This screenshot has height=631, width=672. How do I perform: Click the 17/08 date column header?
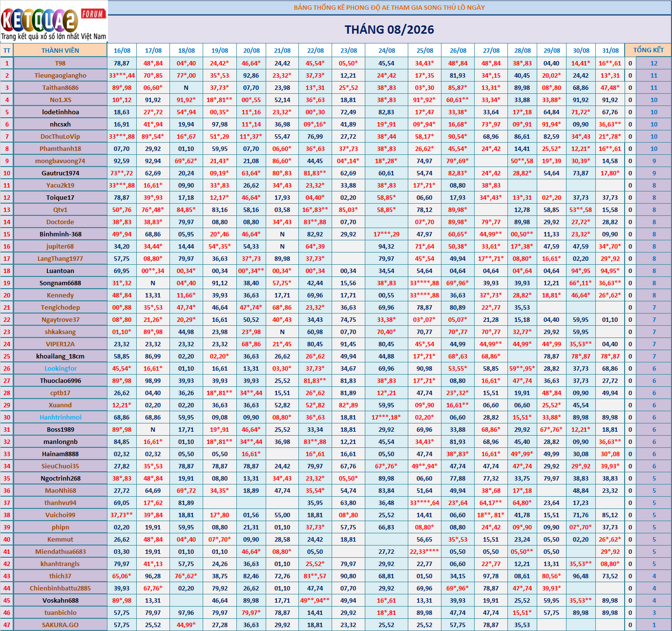[x=153, y=50]
